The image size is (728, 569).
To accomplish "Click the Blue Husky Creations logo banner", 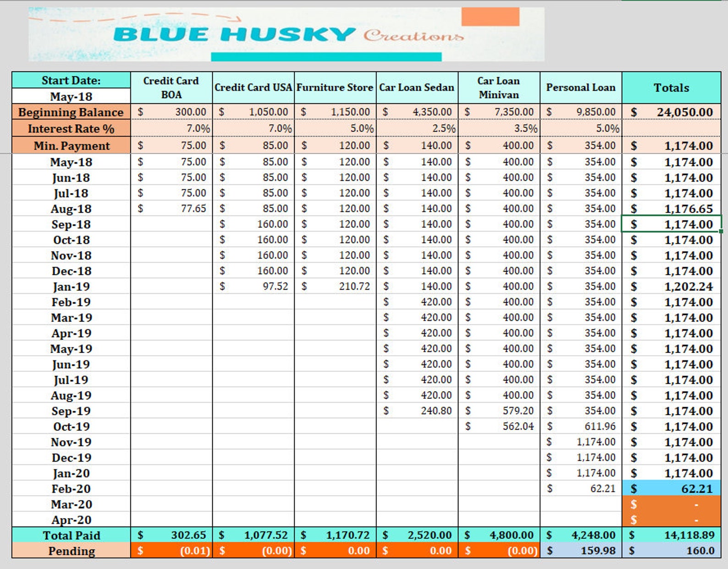I will [x=287, y=34].
